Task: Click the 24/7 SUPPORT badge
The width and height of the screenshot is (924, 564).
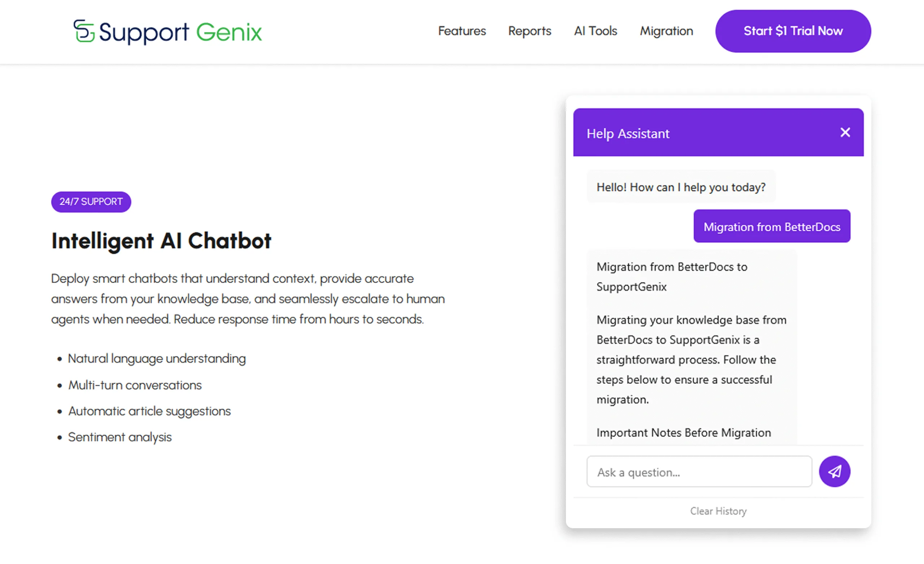Action: click(91, 202)
